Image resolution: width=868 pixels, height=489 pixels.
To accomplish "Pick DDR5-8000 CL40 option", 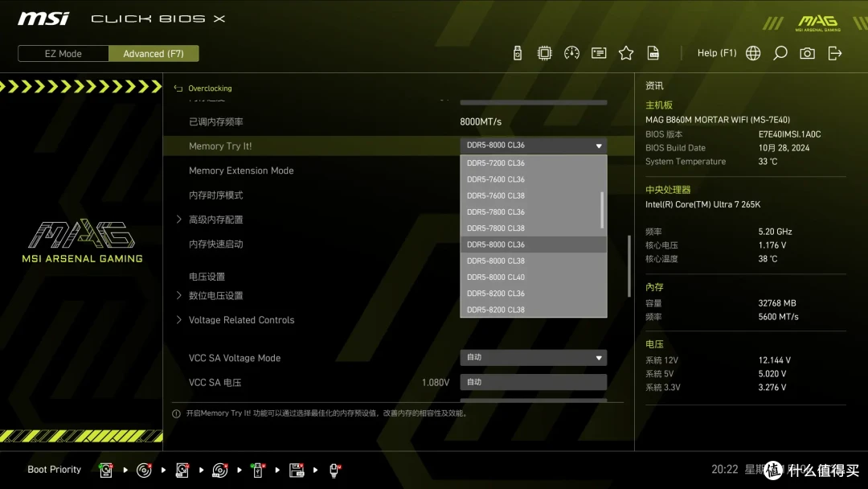I will point(533,277).
